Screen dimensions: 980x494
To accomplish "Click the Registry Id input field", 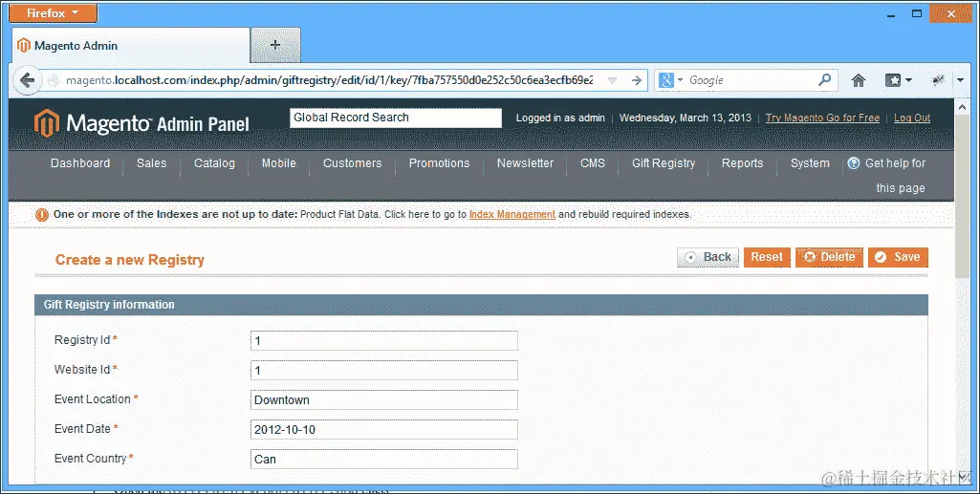I will tap(383, 340).
